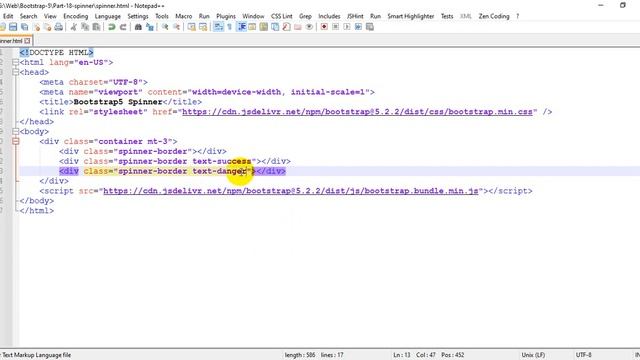
Task: Open the Zen Coding menu
Action: (x=494, y=16)
